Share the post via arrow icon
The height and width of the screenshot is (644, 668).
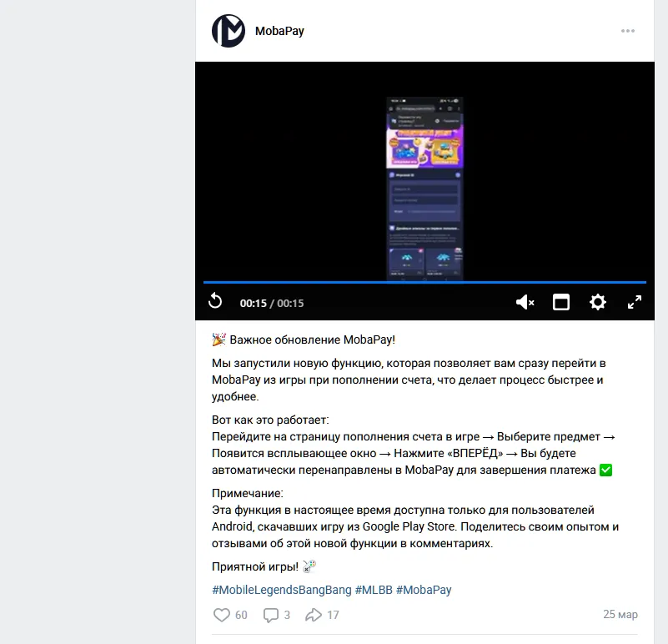click(x=313, y=615)
